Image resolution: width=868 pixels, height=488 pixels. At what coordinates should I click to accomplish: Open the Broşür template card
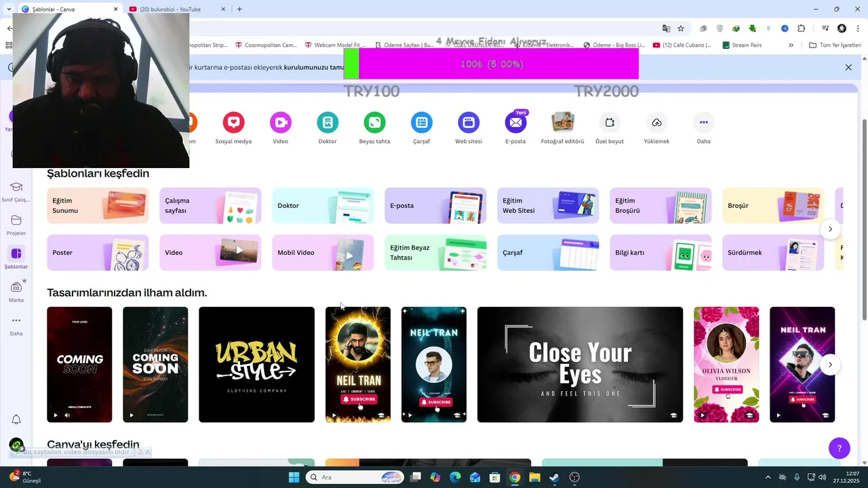(773, 205)
